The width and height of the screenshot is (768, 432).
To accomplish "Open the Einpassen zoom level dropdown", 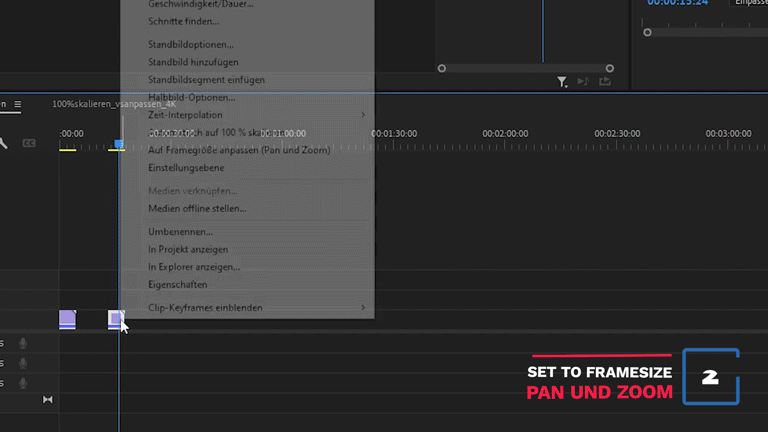I will (x=750, y=3).
